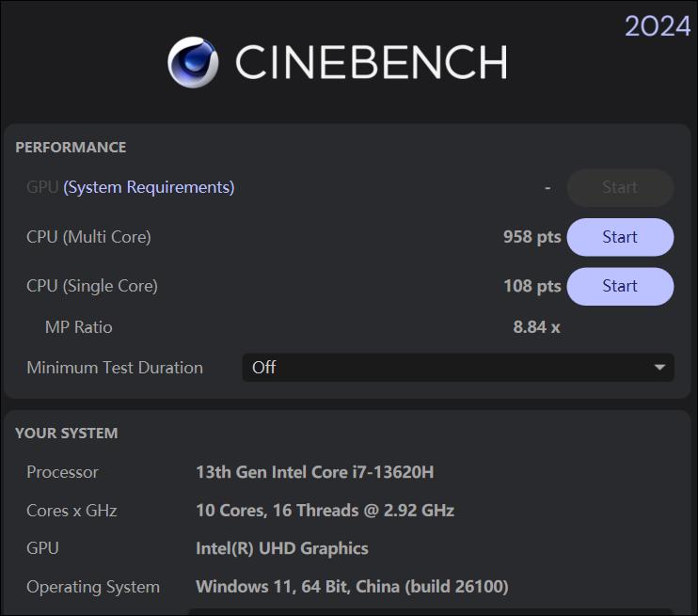Click the CINEBENCH title text
Image resolution: width=698 pixels, height=616 pixels.
coord(371,63)
